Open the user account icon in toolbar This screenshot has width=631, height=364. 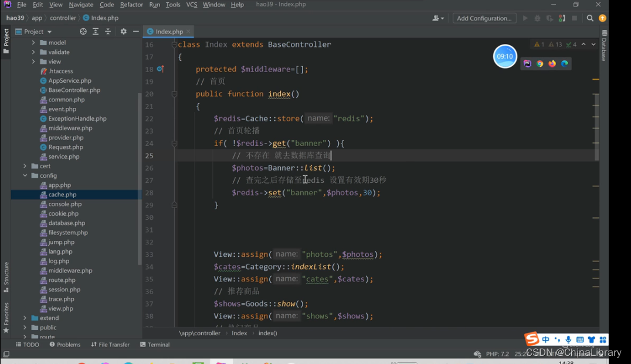[x=438, y=18]
